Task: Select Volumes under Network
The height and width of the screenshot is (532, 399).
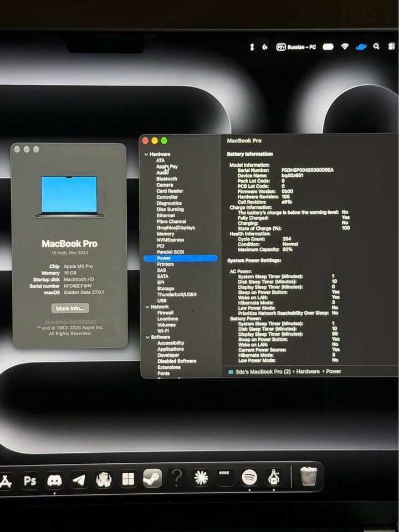Action: (167, 325)
